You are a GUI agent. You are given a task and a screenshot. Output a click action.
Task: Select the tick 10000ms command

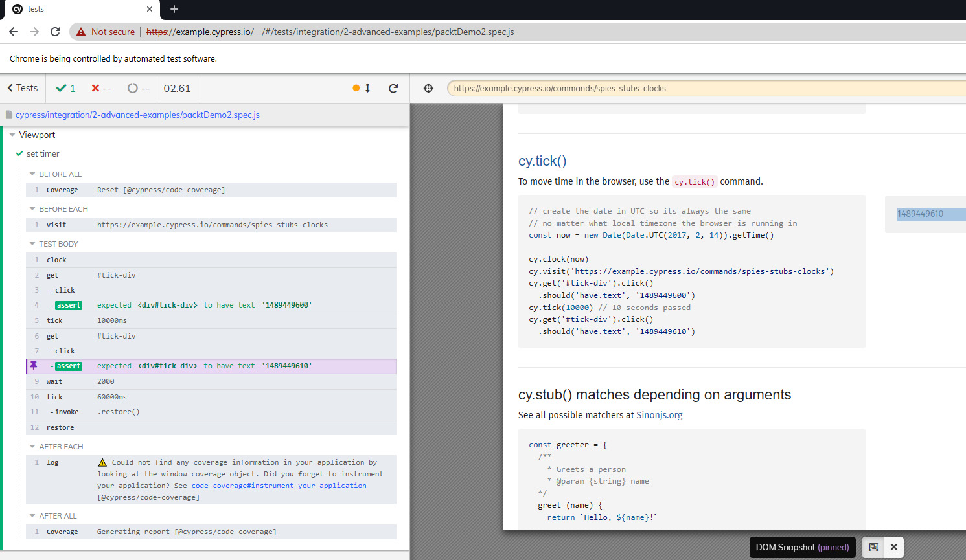coord(211,320)
